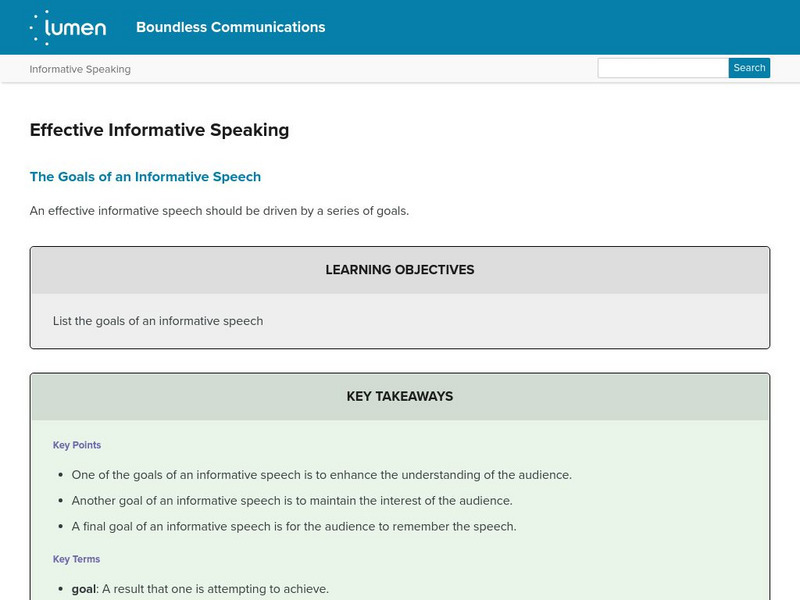Click the objective "List the goals of an informative speech"

[x=158, y=321]
